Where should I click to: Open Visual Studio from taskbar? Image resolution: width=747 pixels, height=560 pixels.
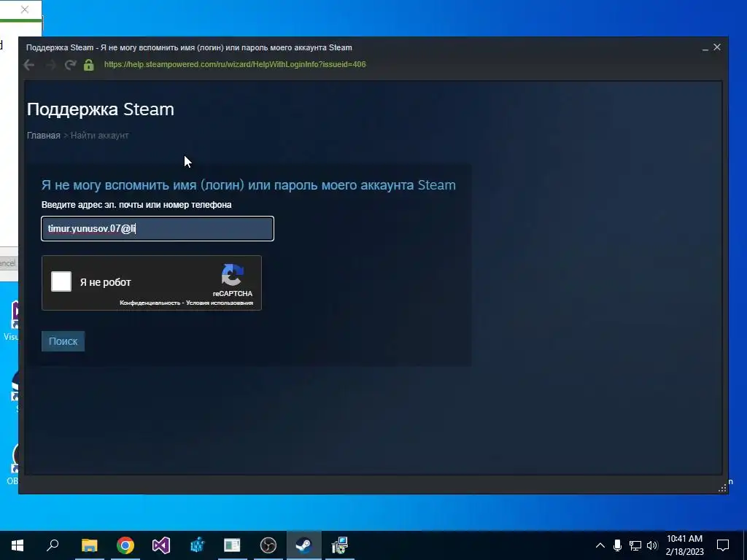pyautogui.click(x=161, y=545)
